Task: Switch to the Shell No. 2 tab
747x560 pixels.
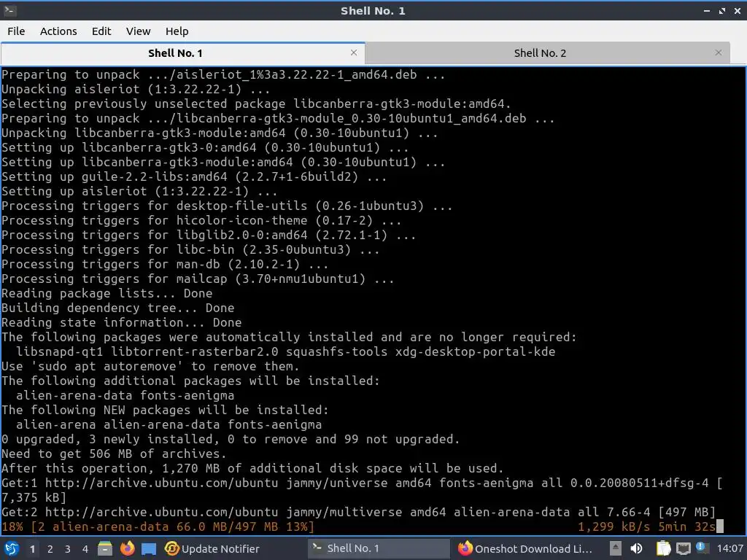Action: click(x=540, y=53)
